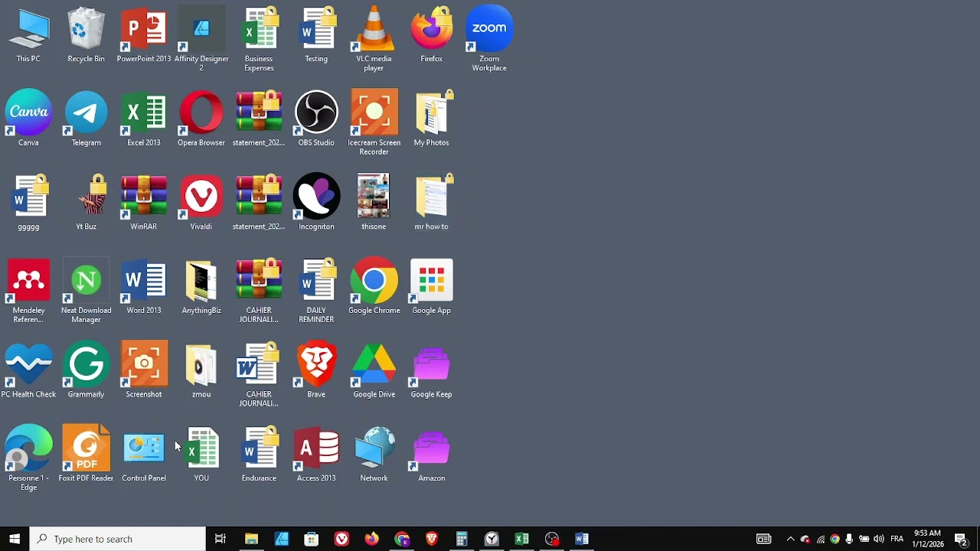Select Mendeley Reference desktop shortcut

(28, 292)
